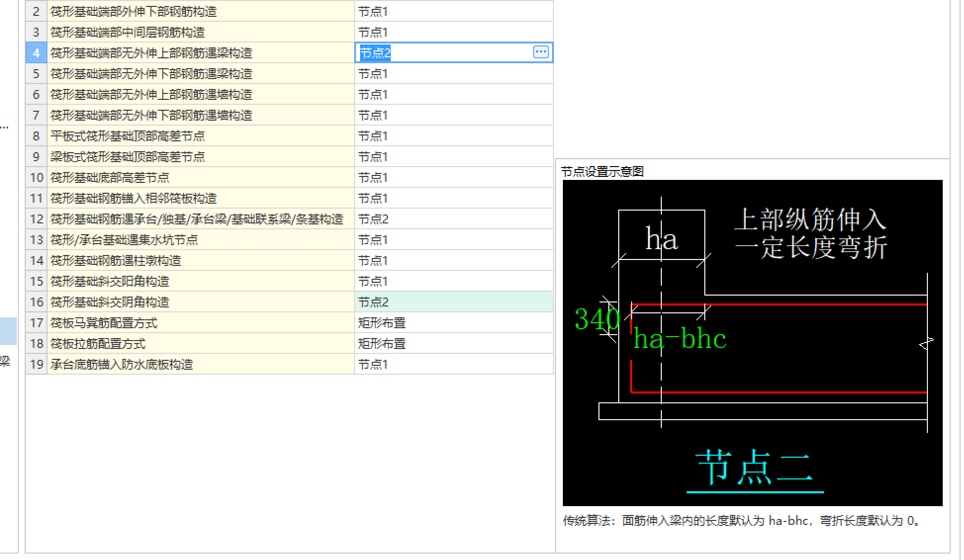Click the 节点1 value in row 7

coord(454,115)
